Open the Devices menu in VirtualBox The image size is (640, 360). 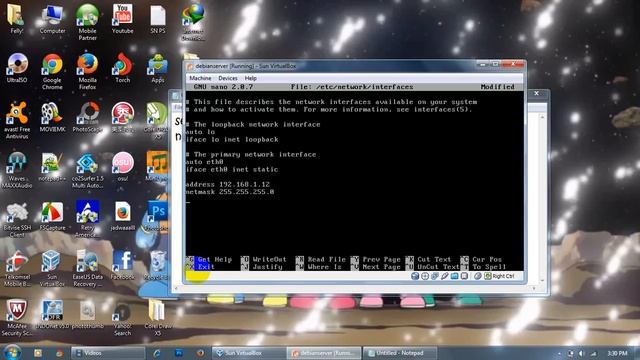227,78
